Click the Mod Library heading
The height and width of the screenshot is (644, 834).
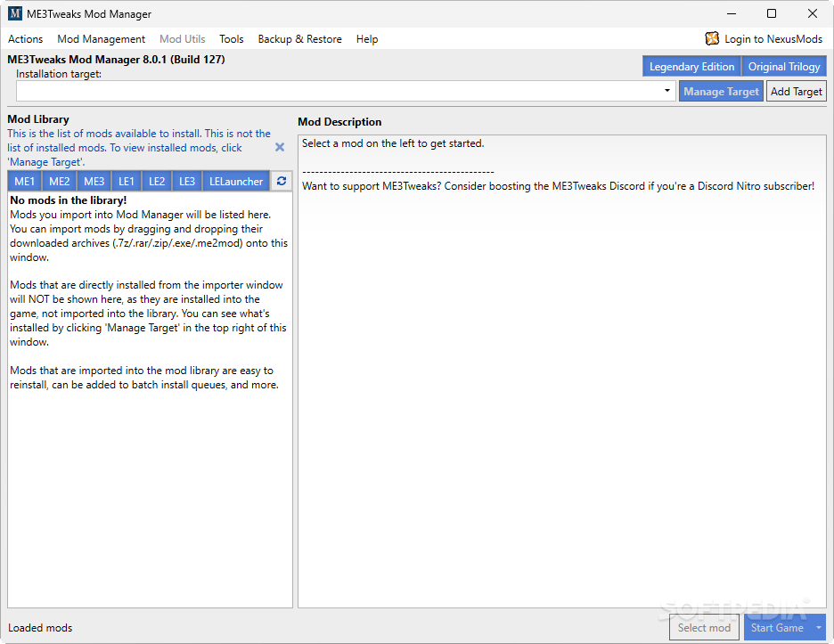click(38, 119)
